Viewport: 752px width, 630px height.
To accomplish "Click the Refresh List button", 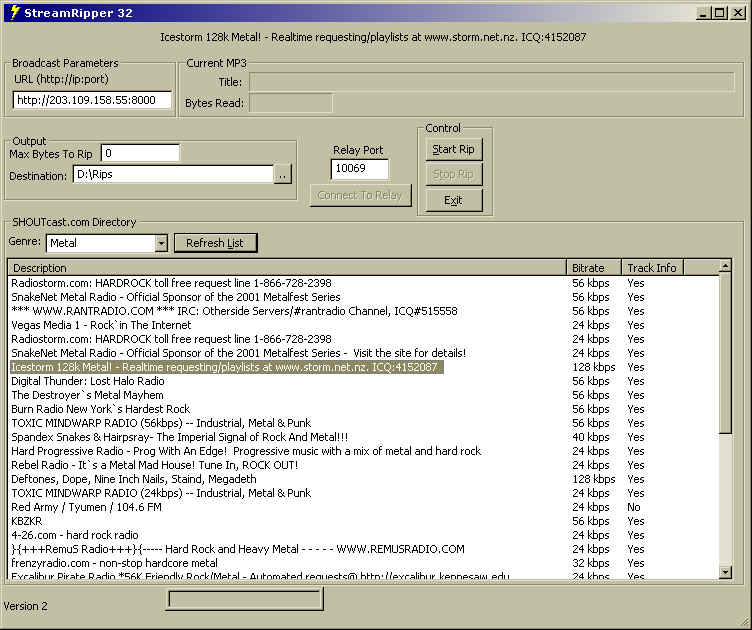I will coord(215,243).
